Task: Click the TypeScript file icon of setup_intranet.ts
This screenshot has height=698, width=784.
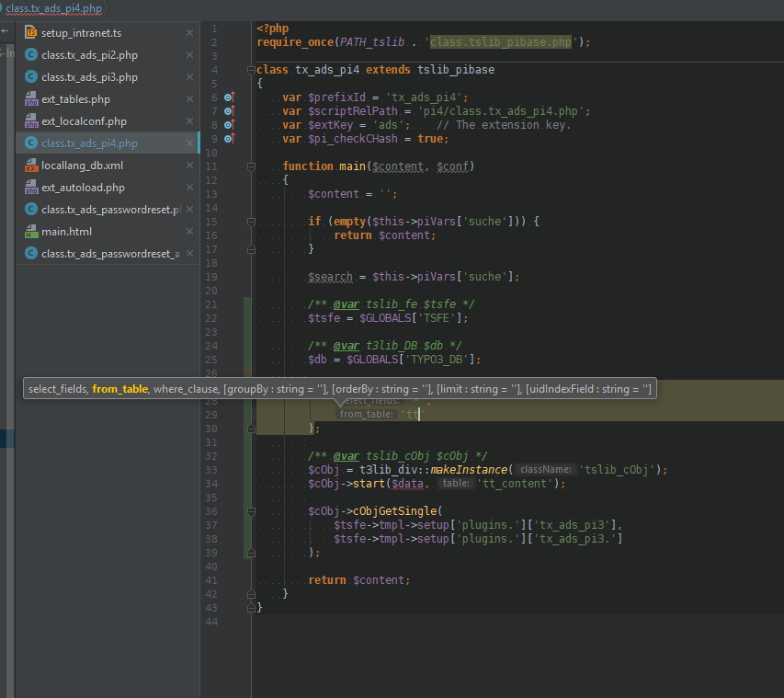Action: pyautogui.click(x=30, y=33)
